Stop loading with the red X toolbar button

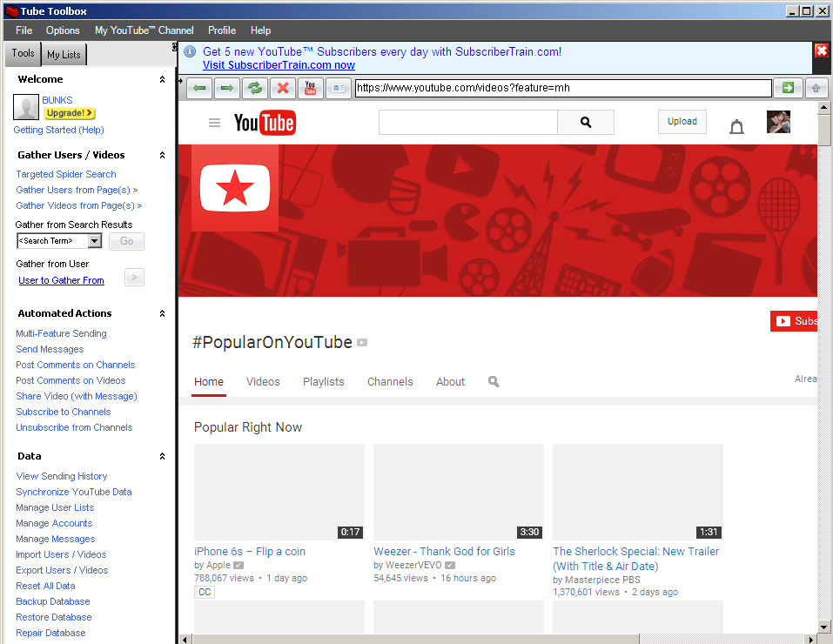283,88
